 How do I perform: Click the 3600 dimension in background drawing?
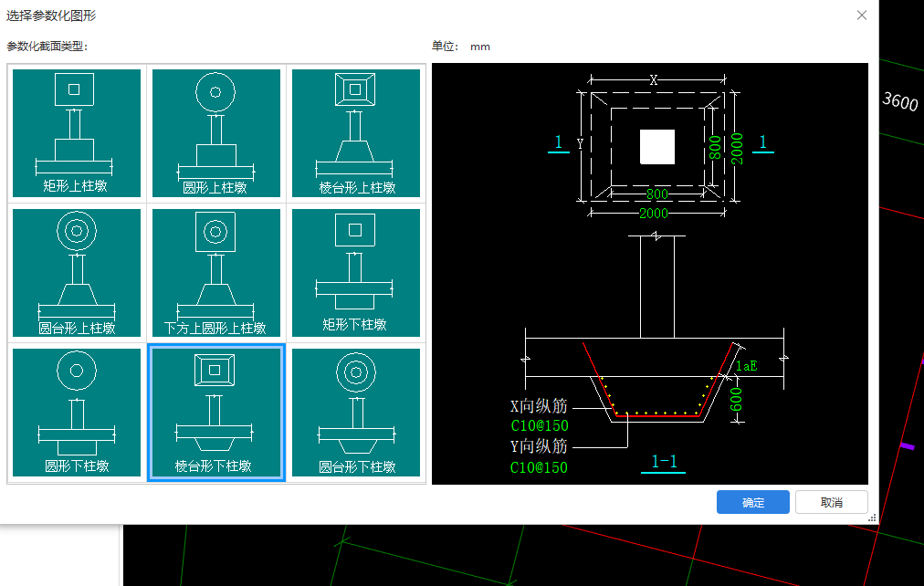tap(900, 101)
